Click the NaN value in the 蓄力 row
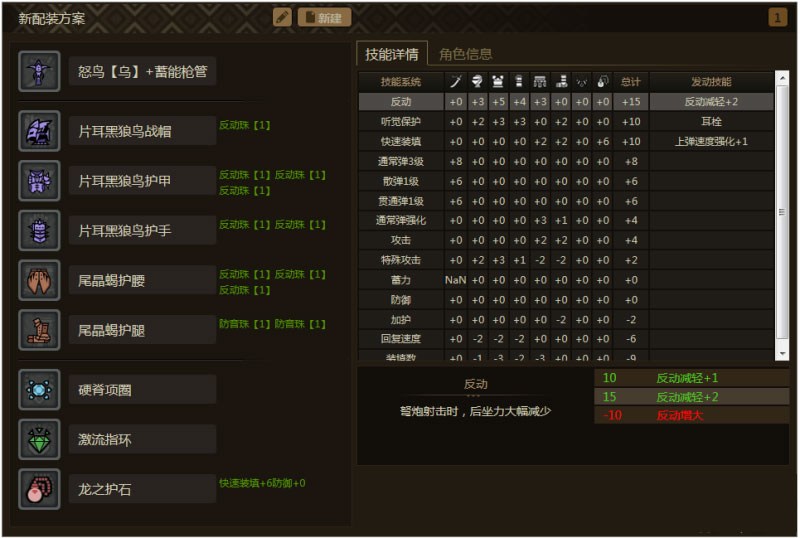The height and width of the screenshot is (538, 800). click(455, 280)
